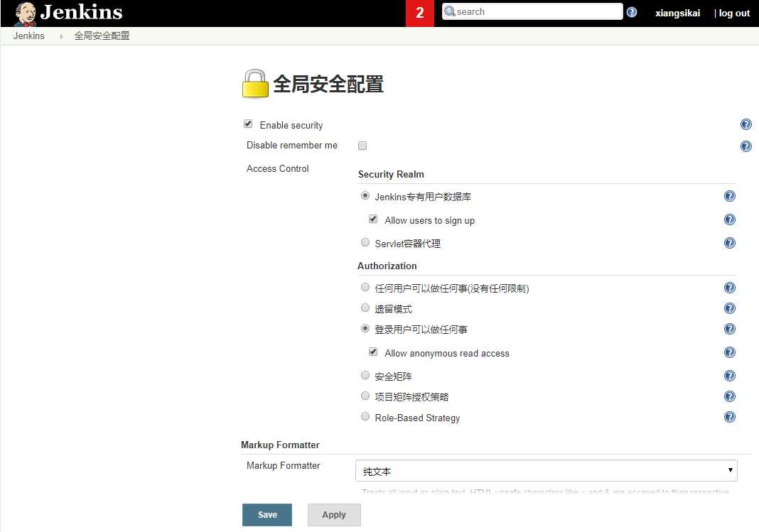Click Jenkins breadcrumb link
Image resolution: width=759 pixels, height=532 pixels.
tap(28, 36)
